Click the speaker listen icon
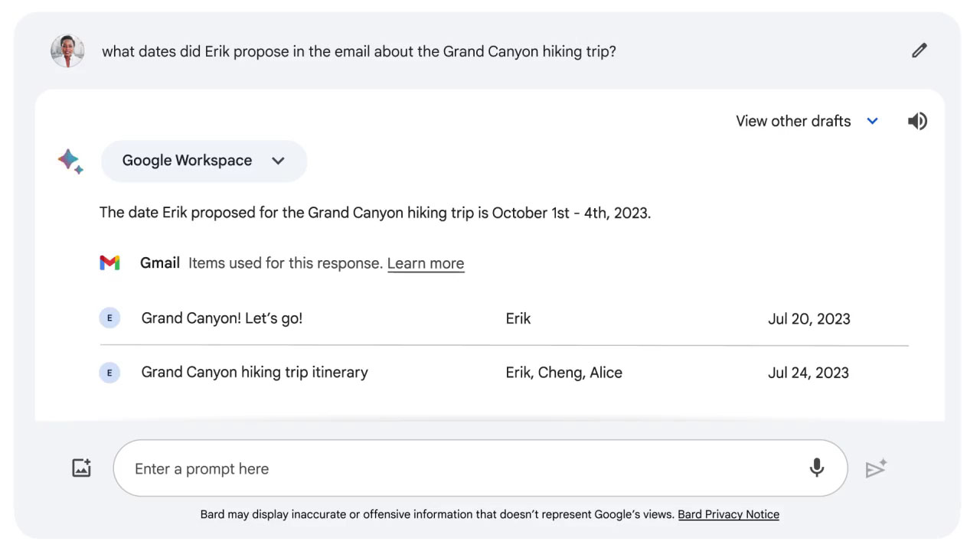Viewport: 980px width, 551px height. click(x=917, y=121)
